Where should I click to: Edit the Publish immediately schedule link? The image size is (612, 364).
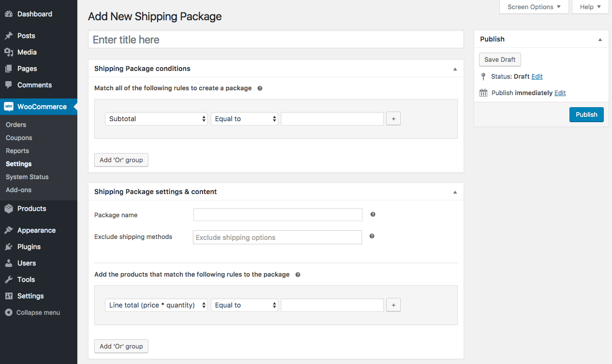(x=560, y=93)
